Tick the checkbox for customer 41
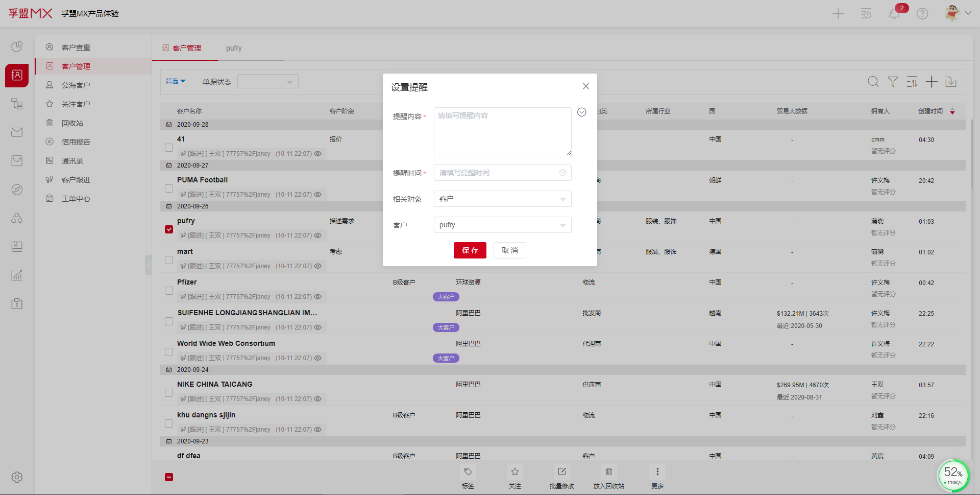 point(169,148)
